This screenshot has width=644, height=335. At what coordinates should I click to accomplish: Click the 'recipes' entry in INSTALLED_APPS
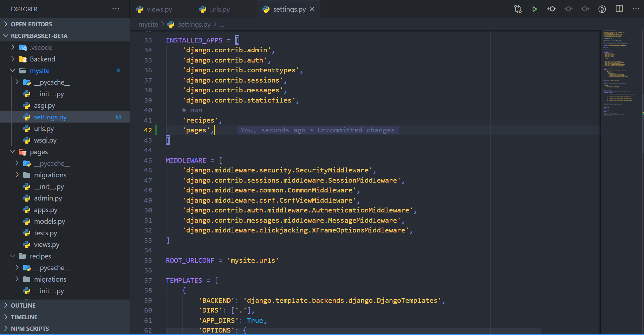(x=200, y=120)
